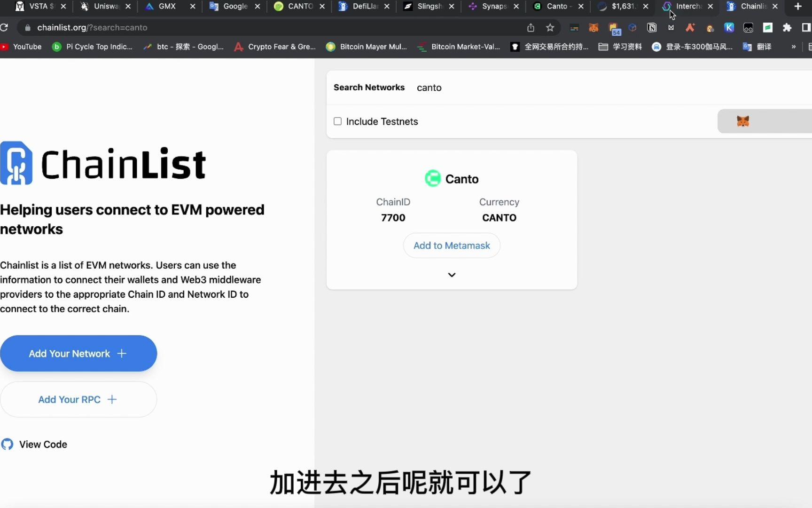
Task: Click the glasses extension icon
Action: pos(748,28)
